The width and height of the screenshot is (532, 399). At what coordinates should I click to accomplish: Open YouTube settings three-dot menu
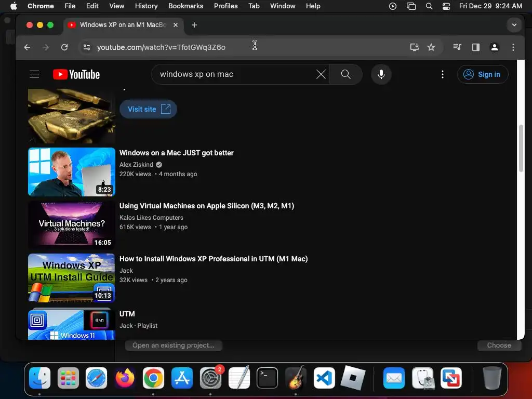click(x=443, y=74)
